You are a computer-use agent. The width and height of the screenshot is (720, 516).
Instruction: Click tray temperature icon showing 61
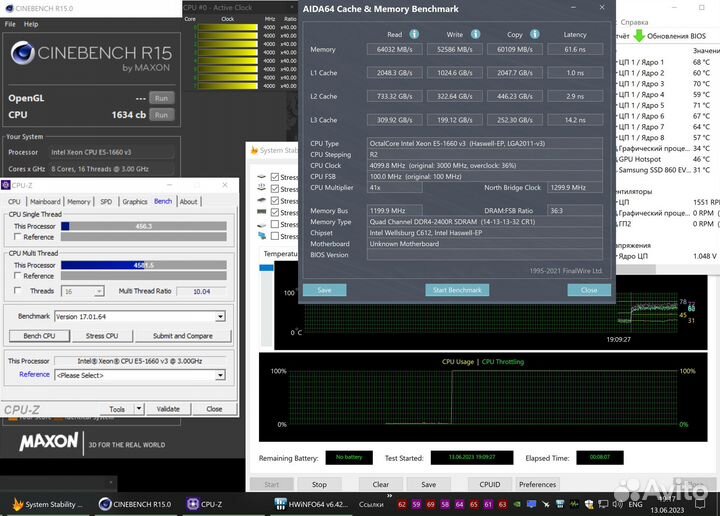488,504
